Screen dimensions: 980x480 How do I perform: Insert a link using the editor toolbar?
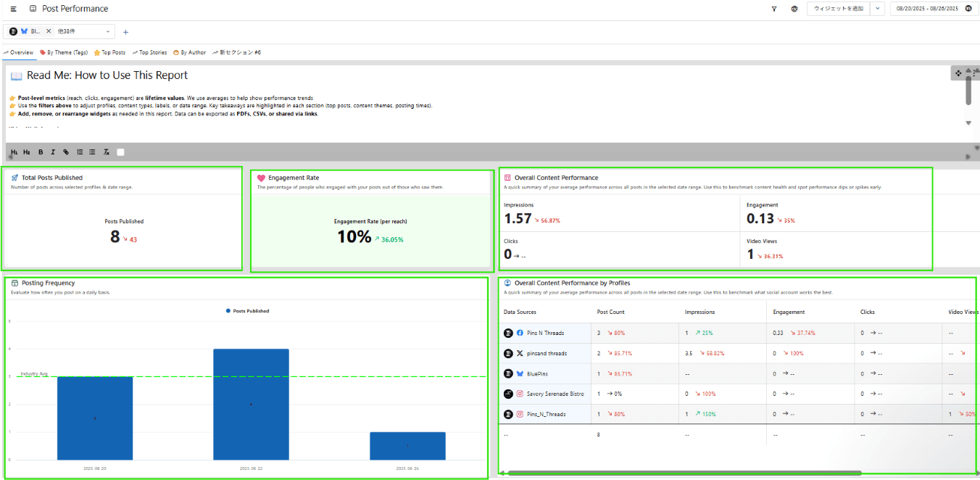pyautogui.click(x=66, y=152)
